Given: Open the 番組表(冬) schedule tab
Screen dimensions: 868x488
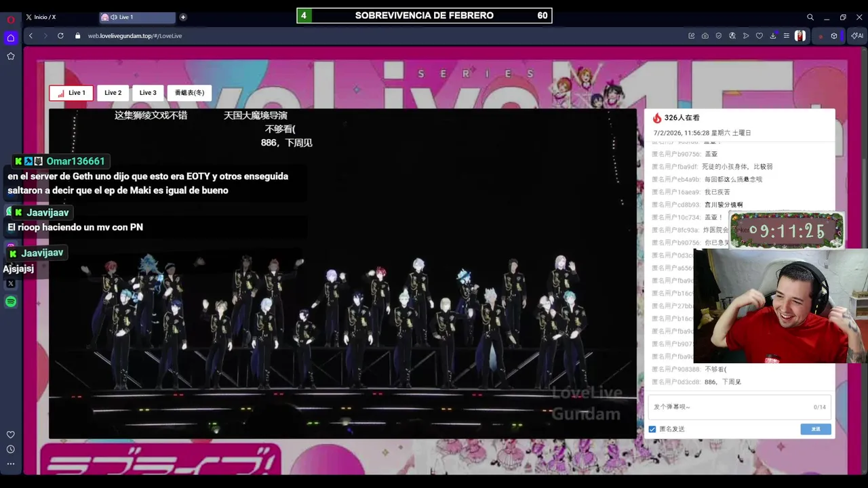Looking at the screenshot, I should click(190, 93).
